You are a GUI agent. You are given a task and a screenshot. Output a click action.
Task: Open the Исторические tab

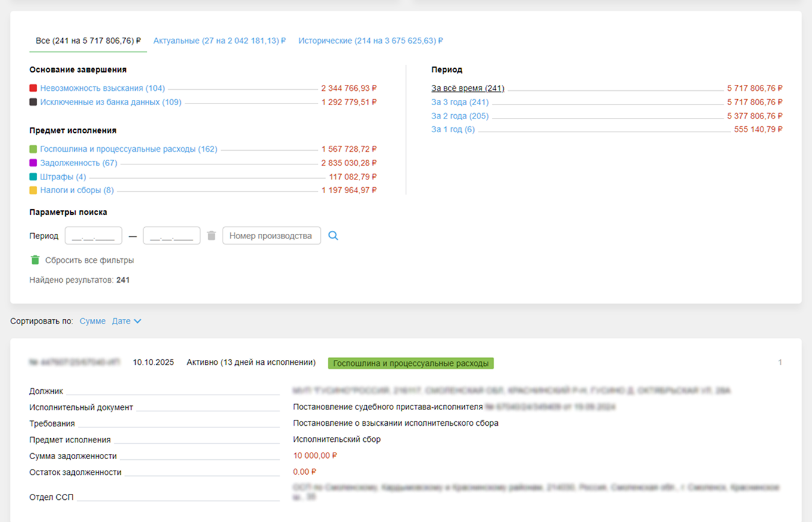[370, 41]
